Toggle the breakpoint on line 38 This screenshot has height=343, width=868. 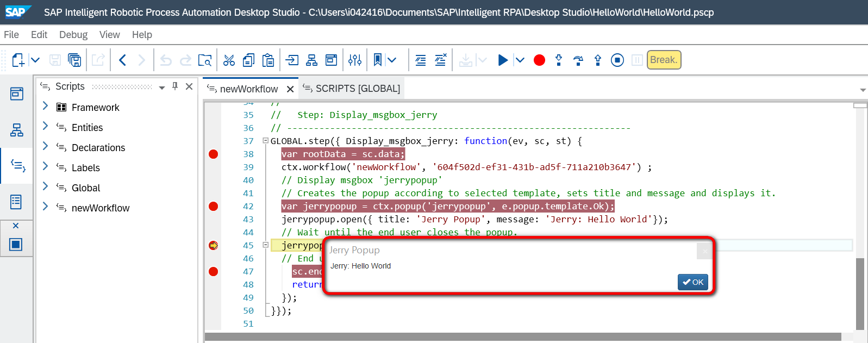click(214, 154)
